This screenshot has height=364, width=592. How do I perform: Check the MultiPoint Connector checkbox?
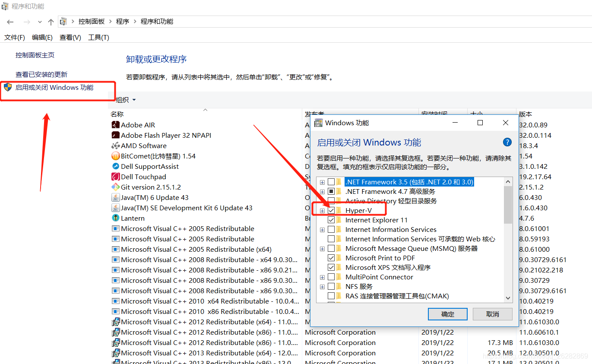331,277
